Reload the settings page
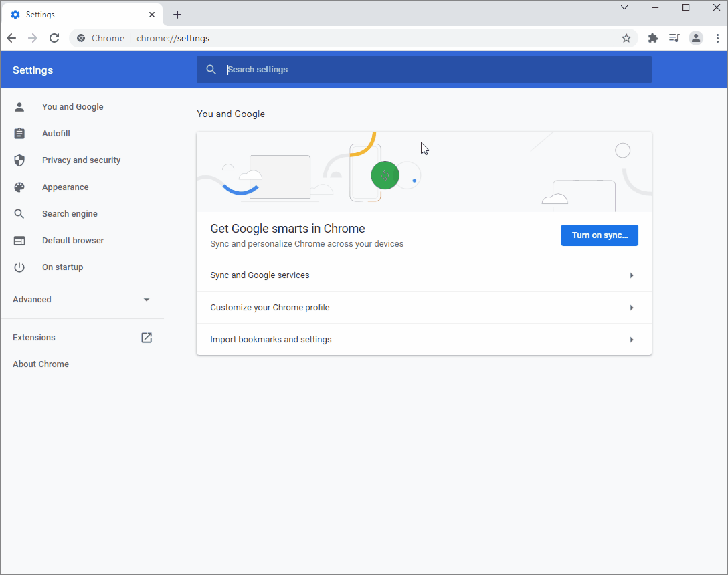 54,38
